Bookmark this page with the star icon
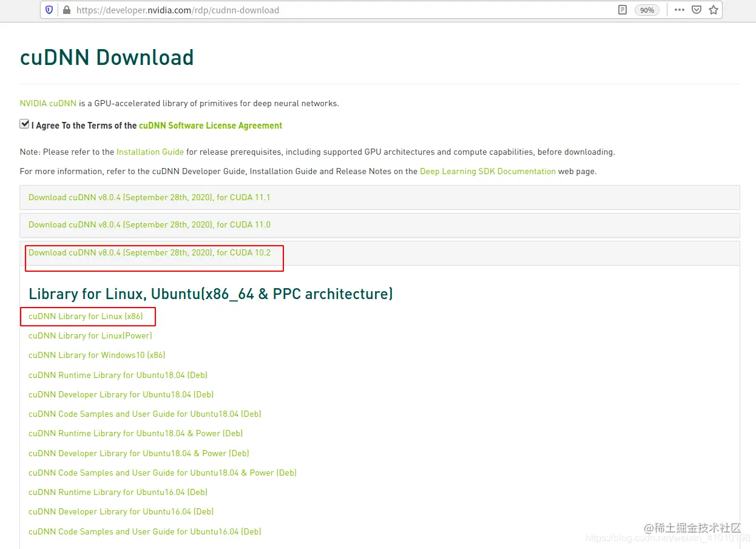 [x=714, y=10]
